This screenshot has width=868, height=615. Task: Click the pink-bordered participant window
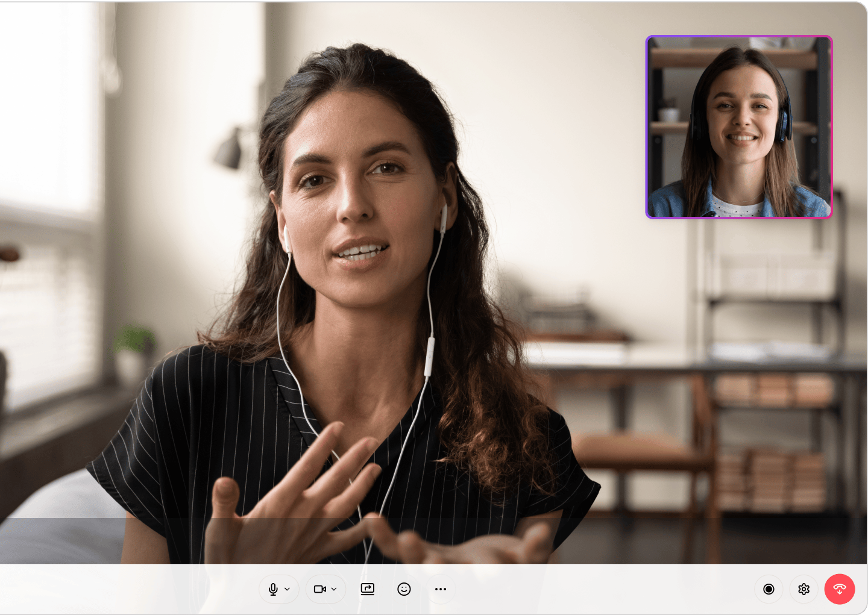pos(738,126)
